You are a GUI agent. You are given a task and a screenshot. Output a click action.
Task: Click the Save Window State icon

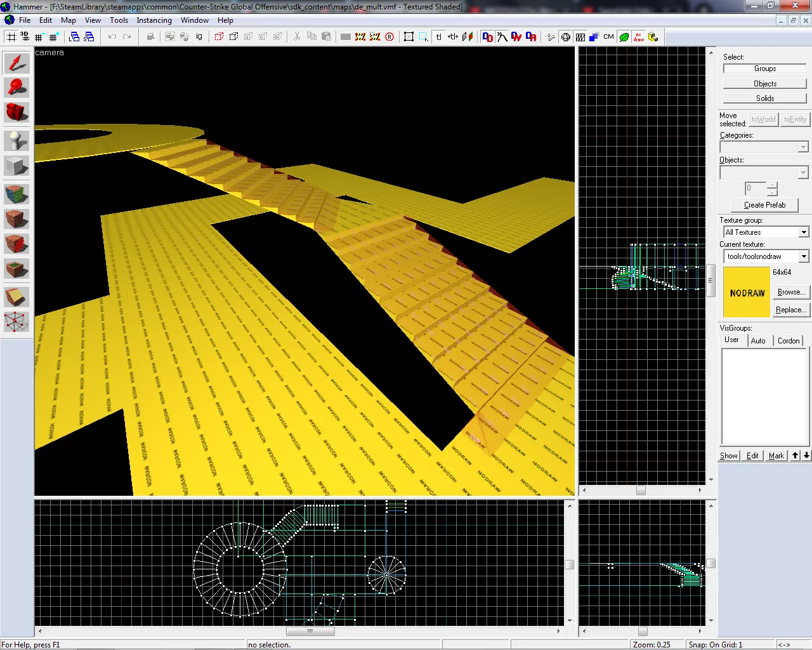89,37
